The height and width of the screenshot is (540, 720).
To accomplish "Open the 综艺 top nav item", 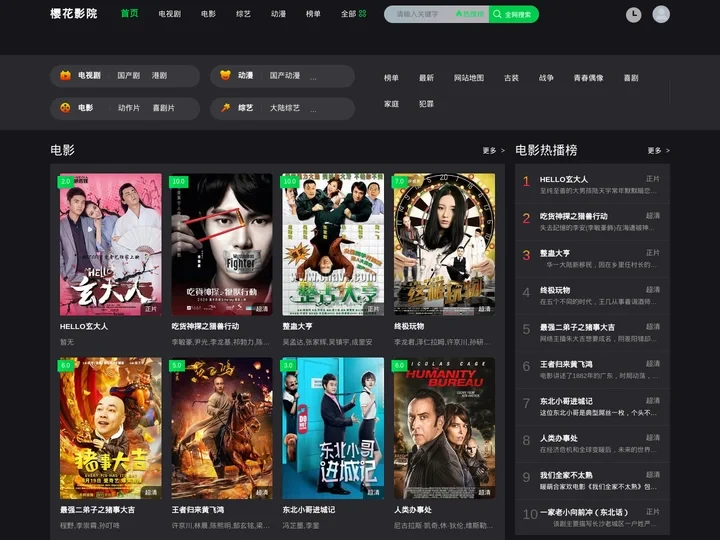I will pos(243,14).
